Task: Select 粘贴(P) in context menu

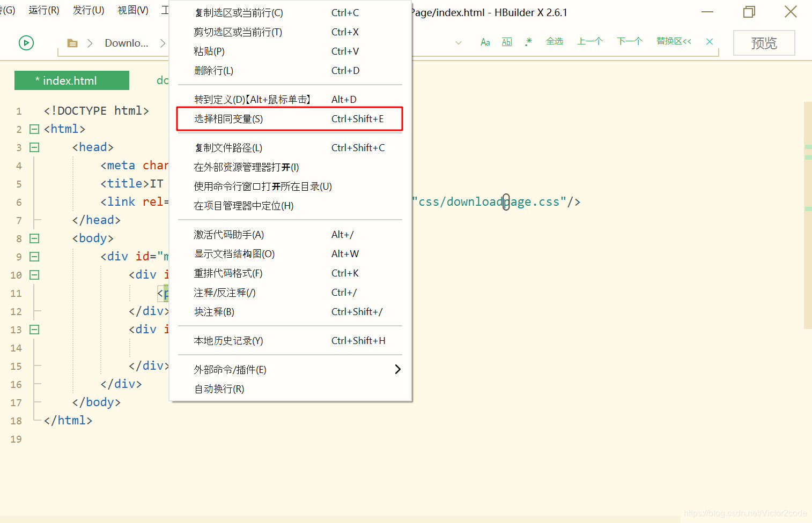Action: click(290, 51)
